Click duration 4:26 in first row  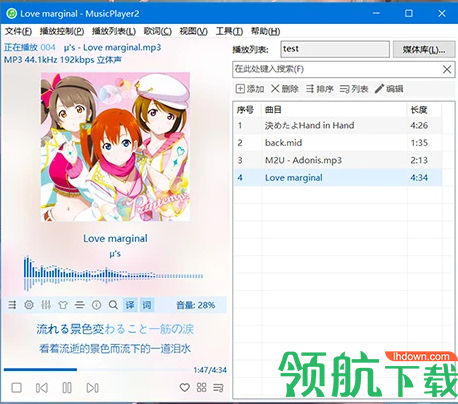[419, 126]
